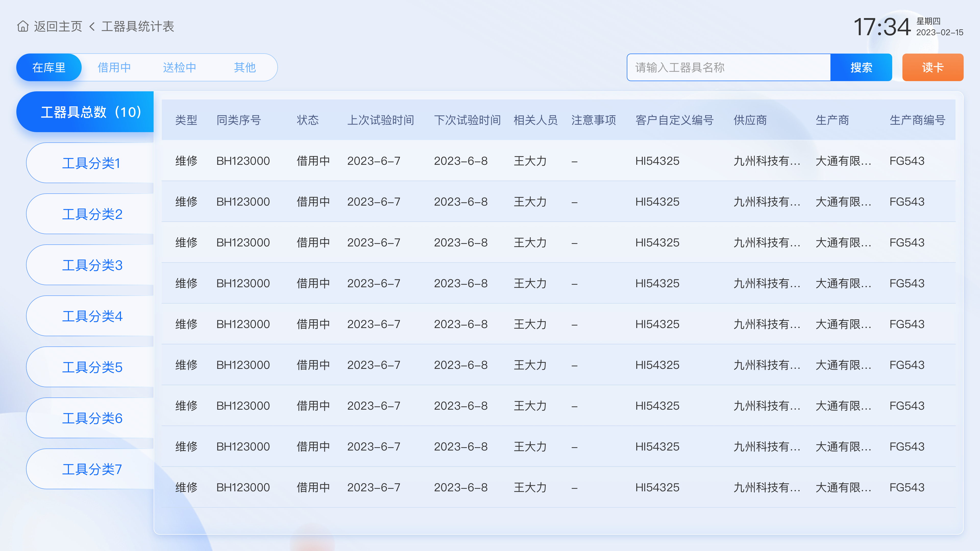This screenshot has width=980, height=551.
Task: Select 工具分类6 category
Action: tap(90, 418)
